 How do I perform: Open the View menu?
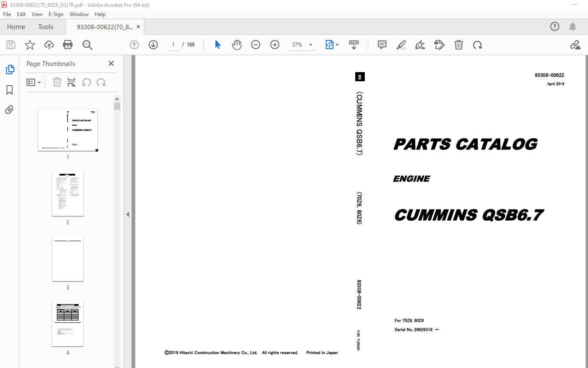(37, 14)
